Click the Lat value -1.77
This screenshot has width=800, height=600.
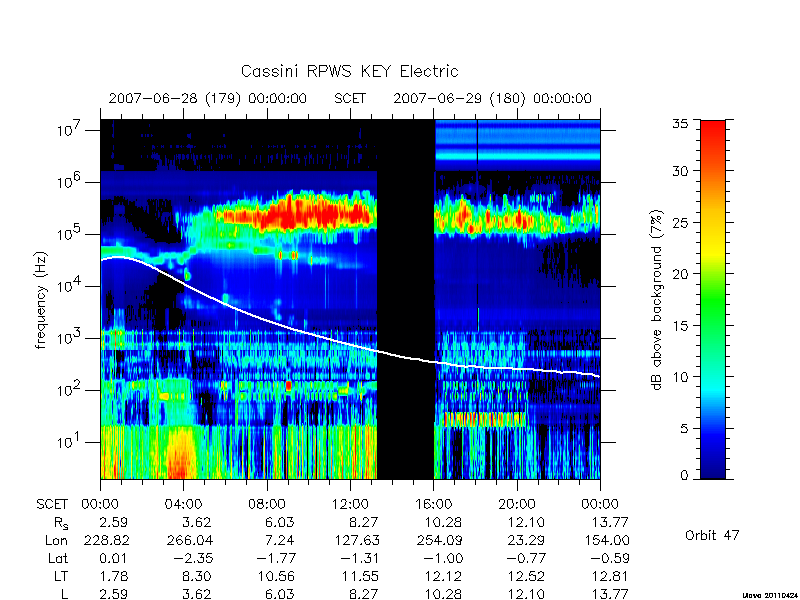[276, 559]
